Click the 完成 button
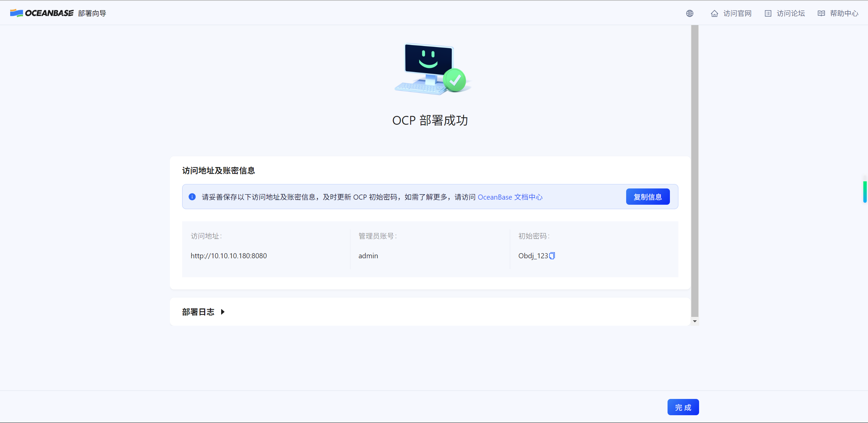Viewport: 868px width, 423px height. (x=683, y=407)
